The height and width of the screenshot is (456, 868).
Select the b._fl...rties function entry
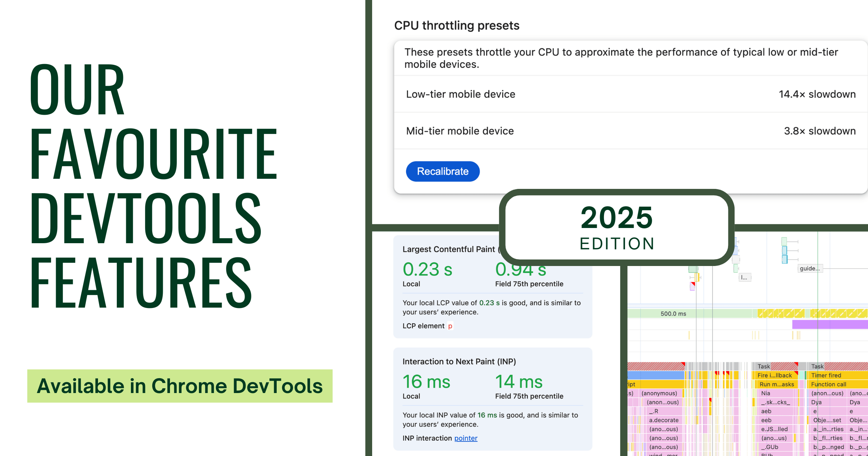828,438
